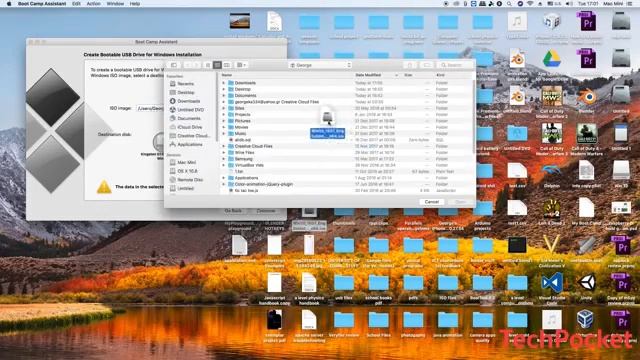Switch file dialog to column view
The height and width of the screenshot is (360, 640).
[227, 65]
